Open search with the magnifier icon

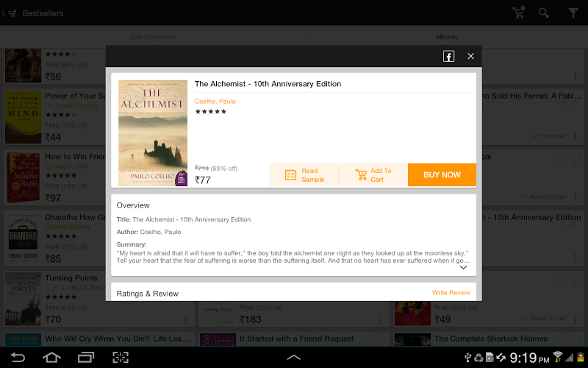(544, 13)
